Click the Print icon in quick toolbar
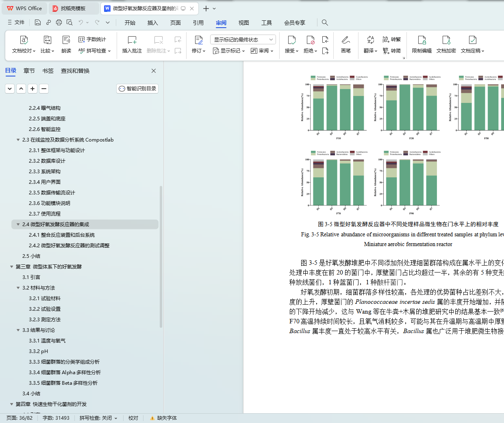This screenshot has height=423, width=504. (x=59, y=22)
